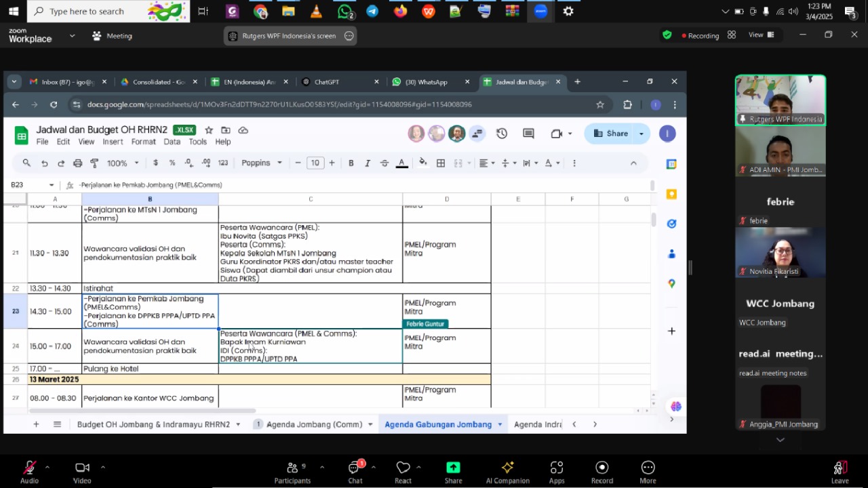Open the Zoom Chat panel
Viewport: 868px width, 488px height.
tap(355, 469)
